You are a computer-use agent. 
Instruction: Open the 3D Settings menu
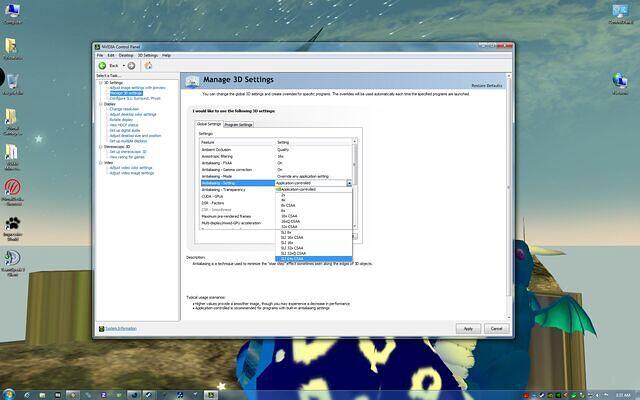point(148,55)
